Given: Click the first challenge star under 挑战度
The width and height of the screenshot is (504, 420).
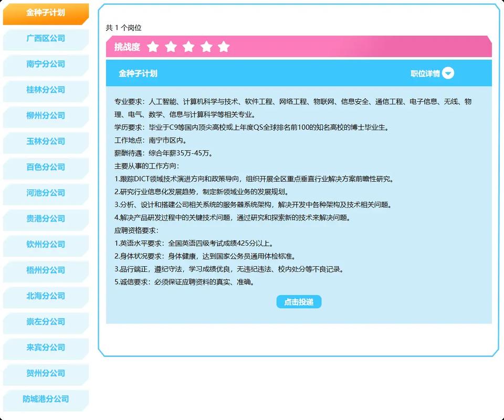Looking at the screenshot, I should pos(153,47).
